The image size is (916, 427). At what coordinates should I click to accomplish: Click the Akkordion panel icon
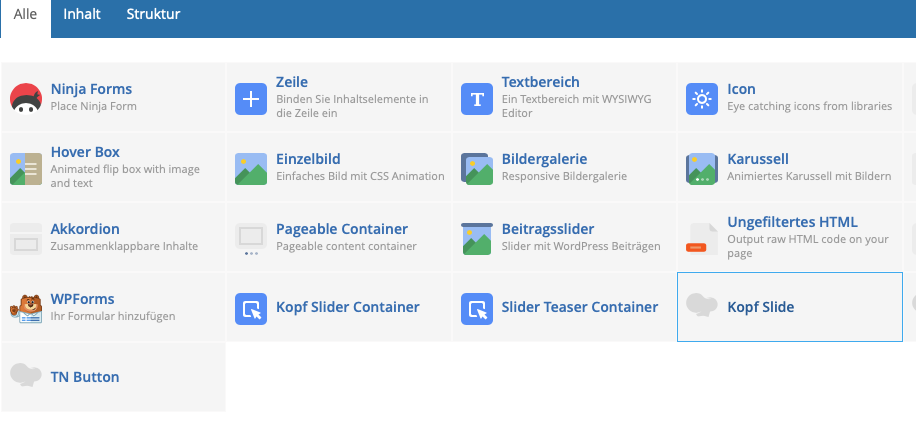pyautogui.click(x=26, y=239)
